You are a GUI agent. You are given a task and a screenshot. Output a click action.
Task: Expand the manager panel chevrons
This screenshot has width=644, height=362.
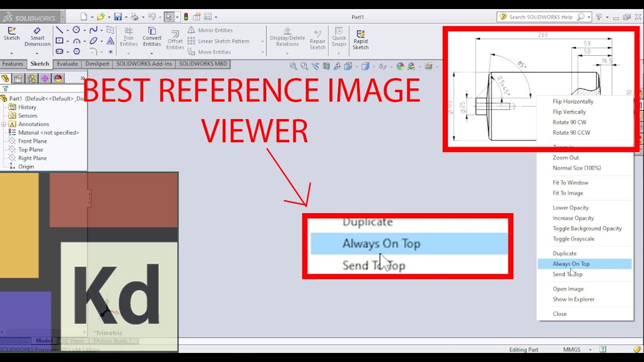pos(83,78)
